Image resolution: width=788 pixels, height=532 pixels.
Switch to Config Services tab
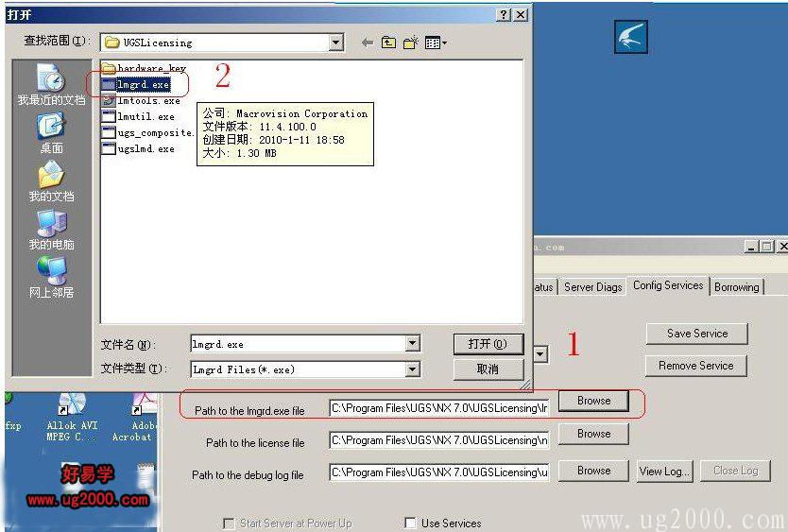pyautogui.click(x=668, y=285)
